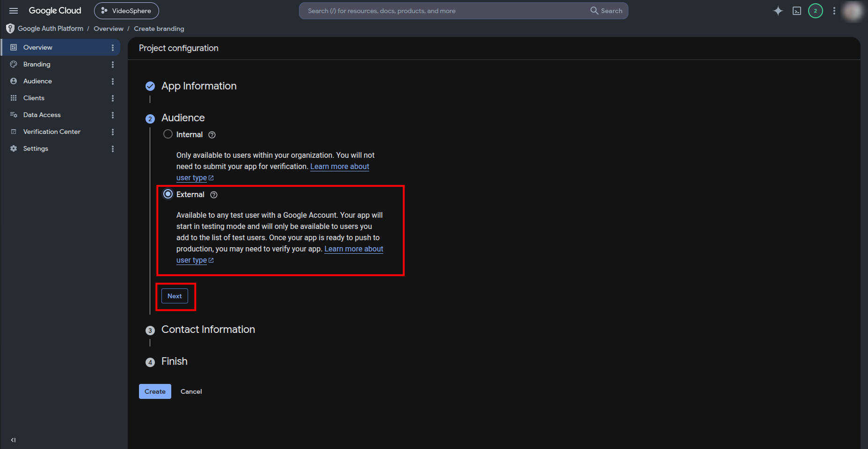This screenshot has height=449, width=868.
Task: Open Internal's Learn more about user type link
Action: 340,167
